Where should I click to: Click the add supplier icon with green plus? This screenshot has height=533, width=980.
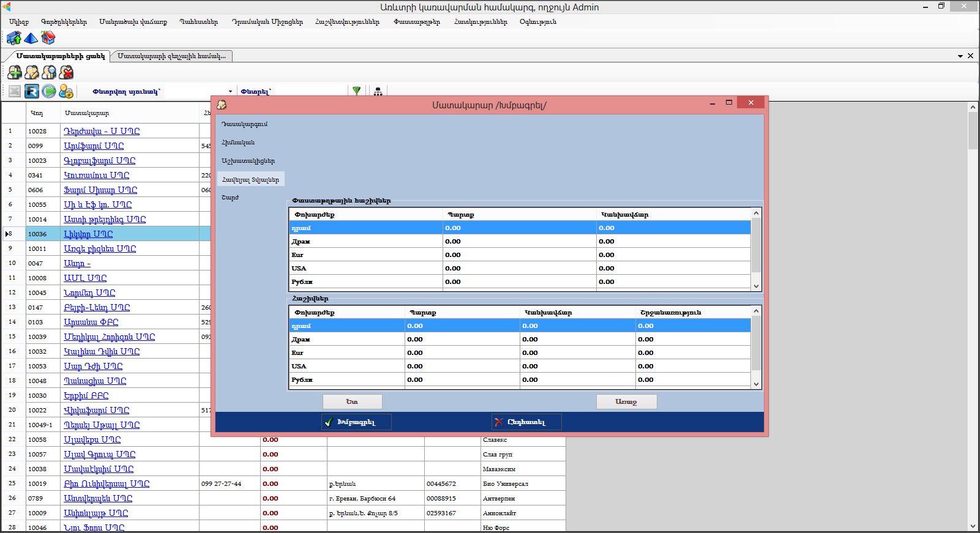coord(15,73)
